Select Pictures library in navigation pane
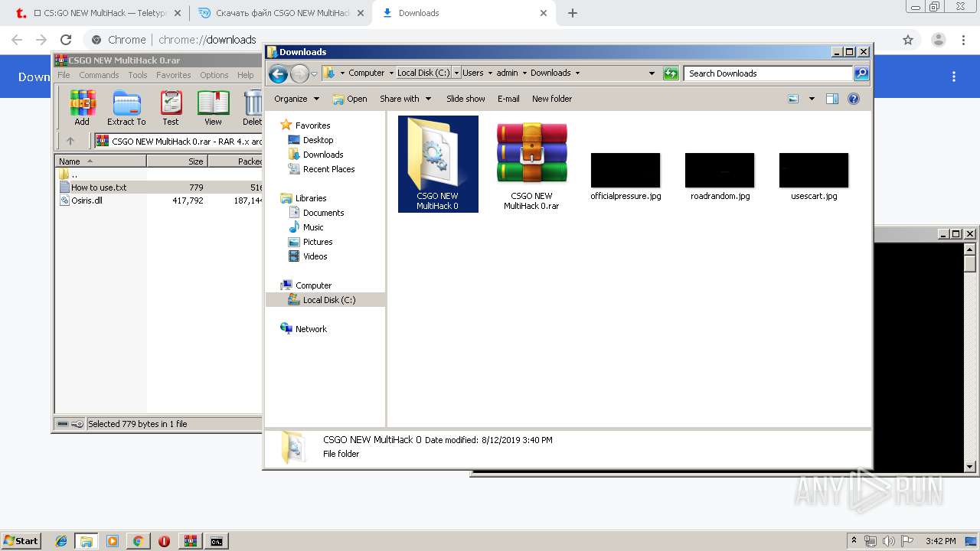 [310, 242]
